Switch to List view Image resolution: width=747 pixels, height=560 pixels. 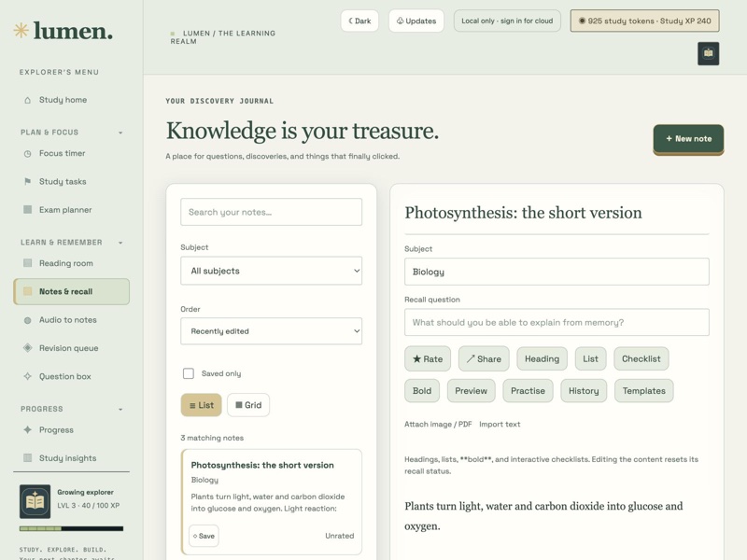click(201, 405)
